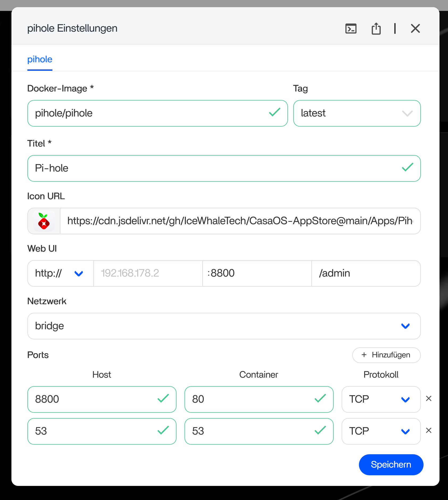Viewport: 448px width, 500px height.
Task: Remove the 8800 port mapping row
Action: pyautogui.click(x=429, y=398)
